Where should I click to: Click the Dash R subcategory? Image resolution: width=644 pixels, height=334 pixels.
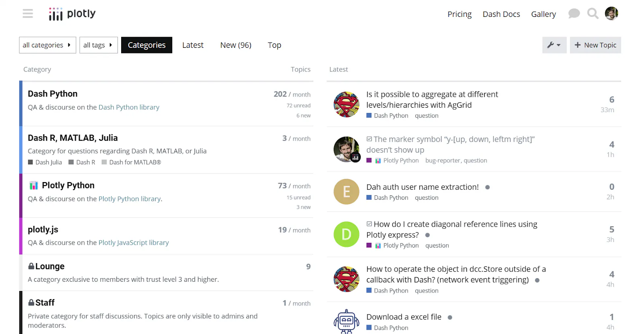(x=82, y=162)
